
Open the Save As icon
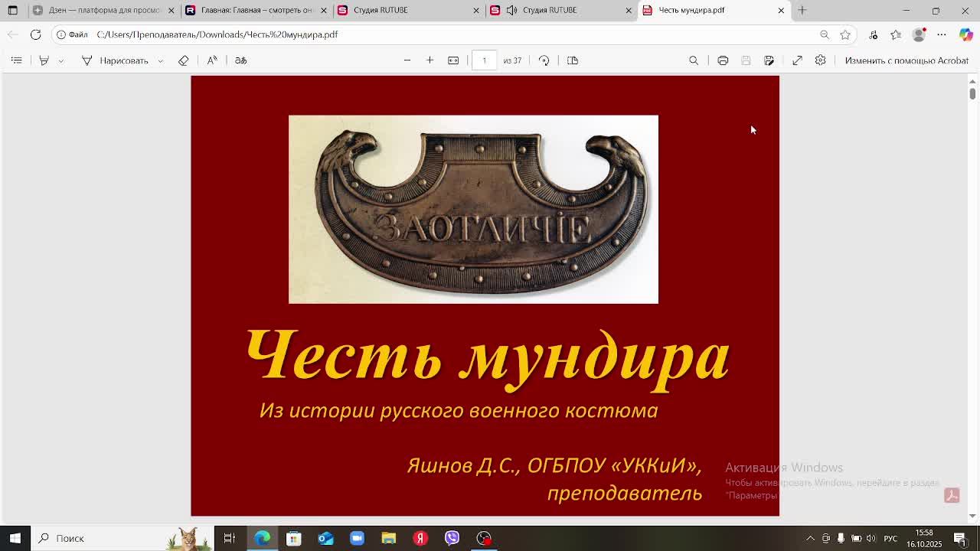tap(769, 60)
